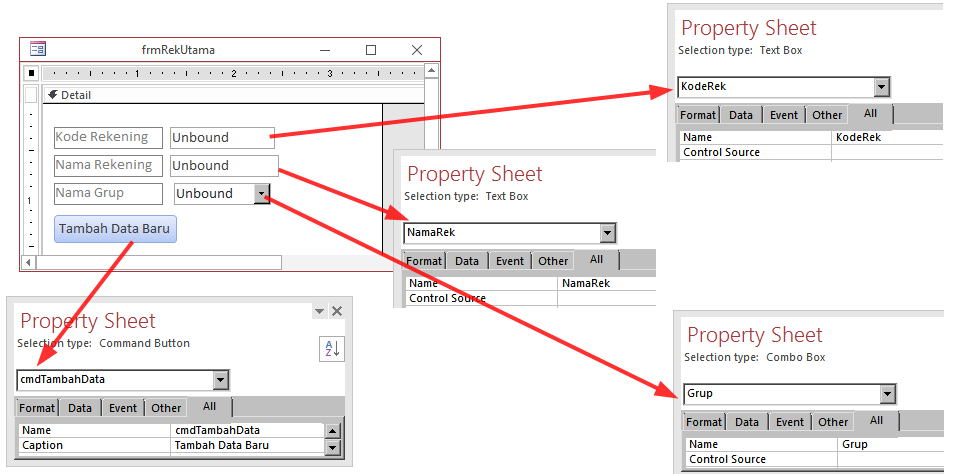Select the Nama Grup label

[108, 193]
